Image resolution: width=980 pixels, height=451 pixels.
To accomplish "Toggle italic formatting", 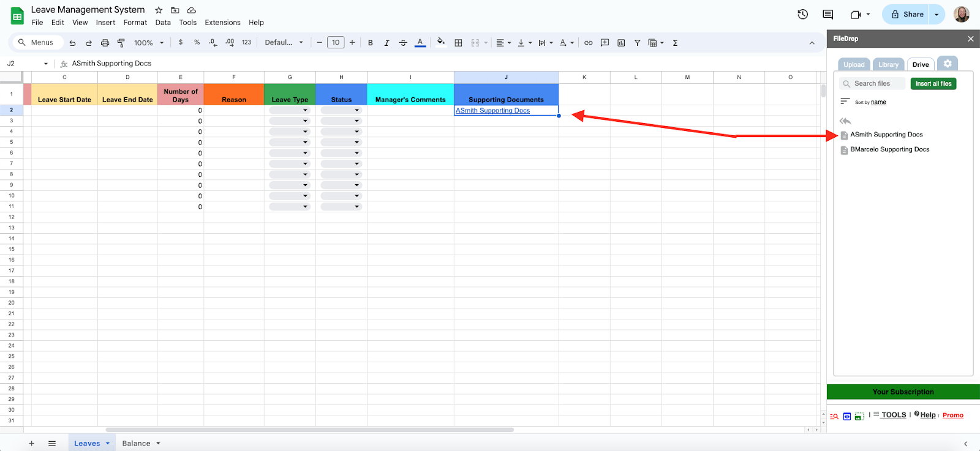I will (x=386, y=43).
